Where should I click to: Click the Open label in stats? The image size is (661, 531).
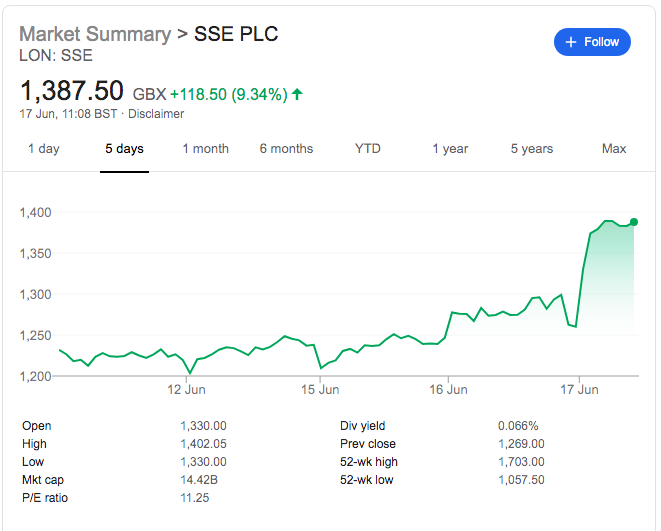[x=37, y=426]
